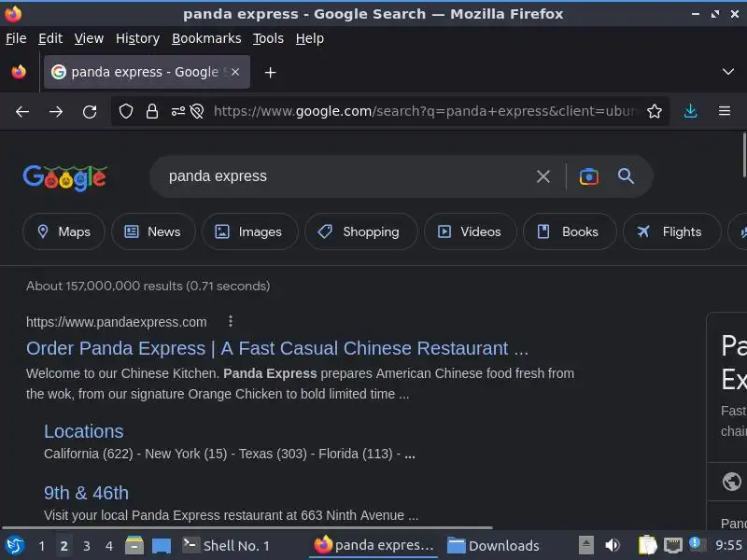Filter results by Flights

(671, 231)
